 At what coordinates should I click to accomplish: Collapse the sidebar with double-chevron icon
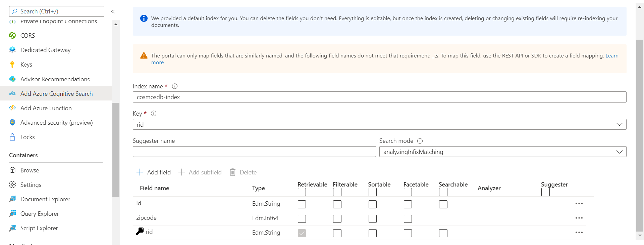(x=113, y=11)
